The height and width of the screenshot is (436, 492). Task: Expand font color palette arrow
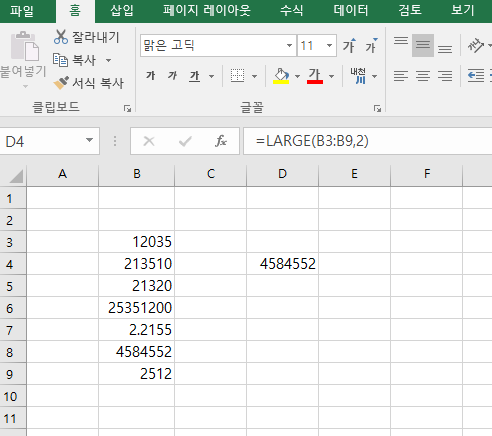331,76
